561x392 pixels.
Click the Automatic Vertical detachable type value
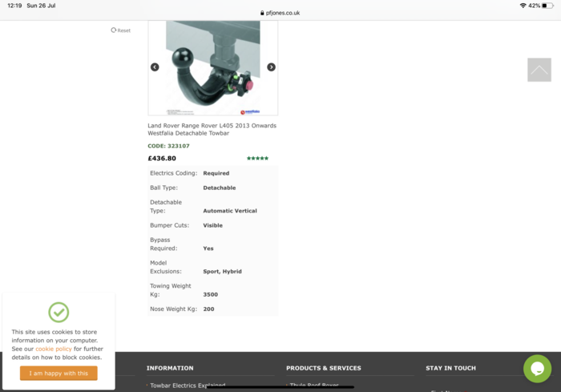[230, 211]
